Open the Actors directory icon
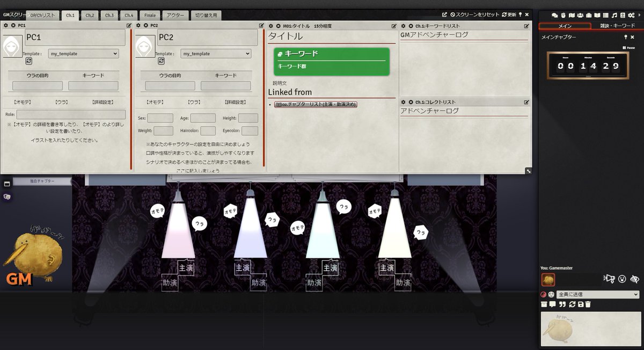644x350 pixels. pos(580,15)
